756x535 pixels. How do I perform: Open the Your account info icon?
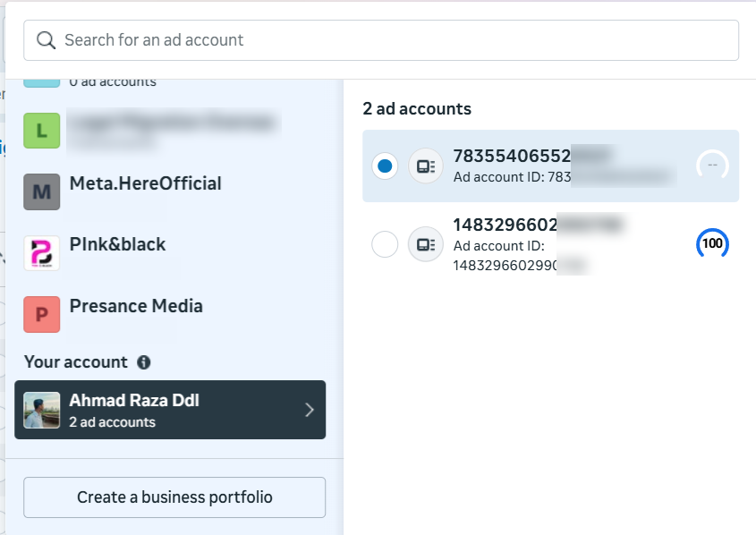tap(144, 362)
